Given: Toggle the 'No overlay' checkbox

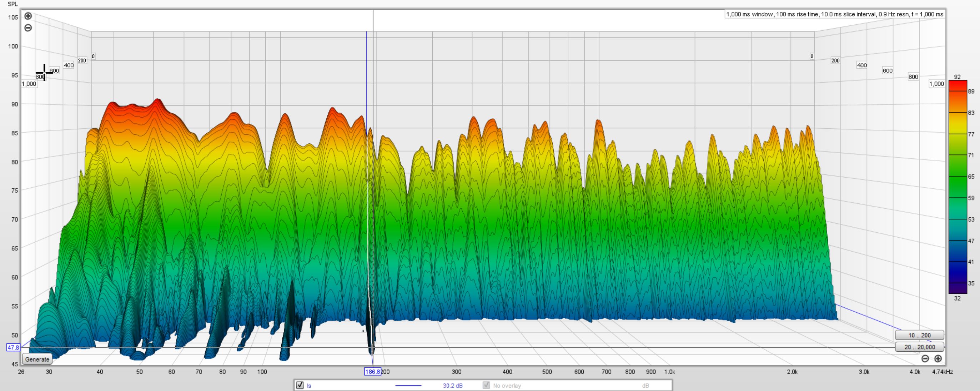Looking at the screenshot, I should pyautogui.click(x=486, y=385).
